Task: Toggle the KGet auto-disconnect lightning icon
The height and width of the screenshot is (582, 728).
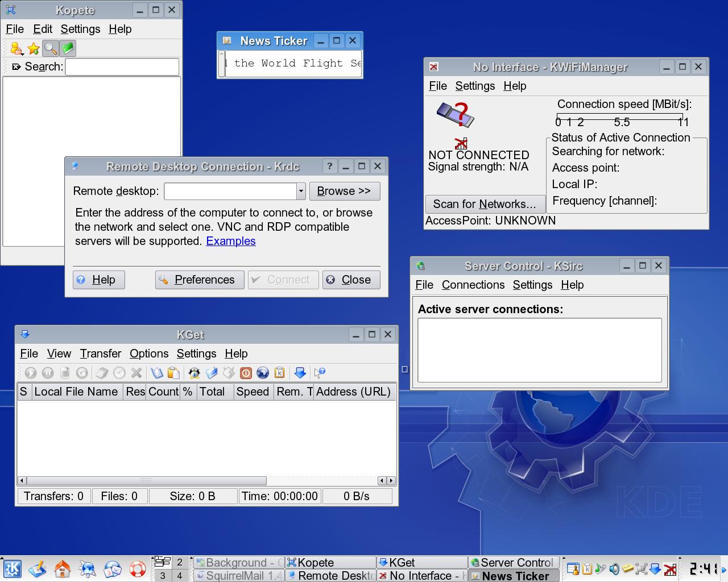Action: coord(229,373)
